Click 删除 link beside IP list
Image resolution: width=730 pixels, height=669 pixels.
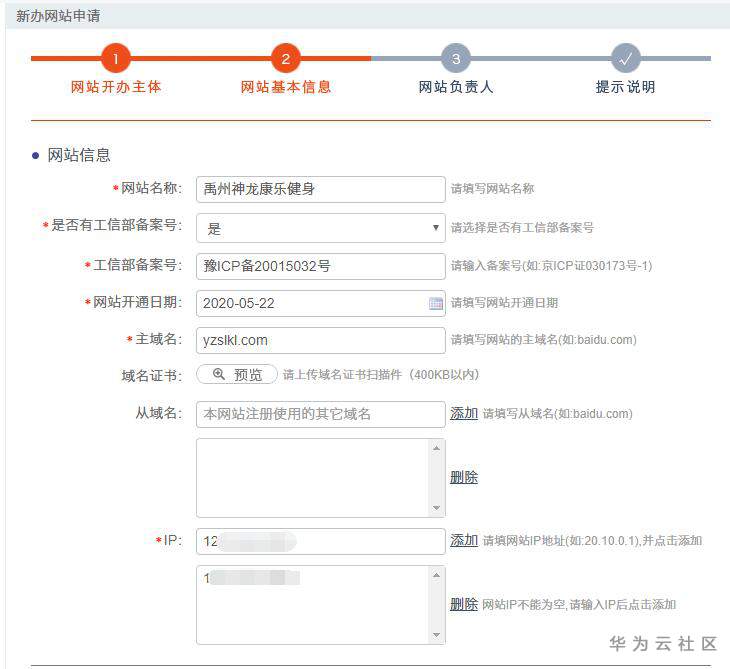(x=464, y=604)
